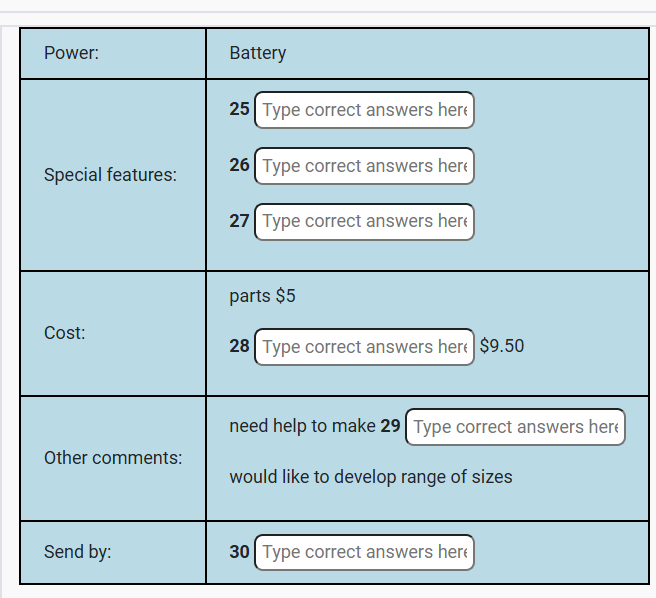
Task: Click the "Send by:" row label
Action: click(77, 552)
